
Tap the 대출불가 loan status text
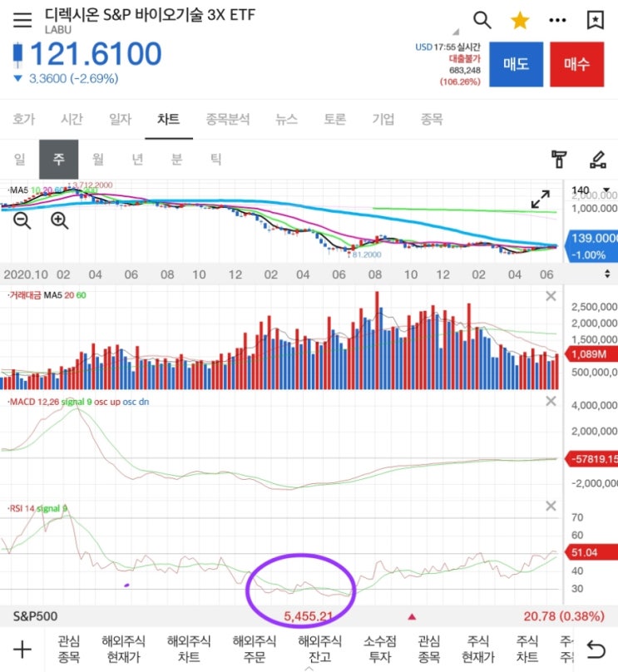pos(465,58)
